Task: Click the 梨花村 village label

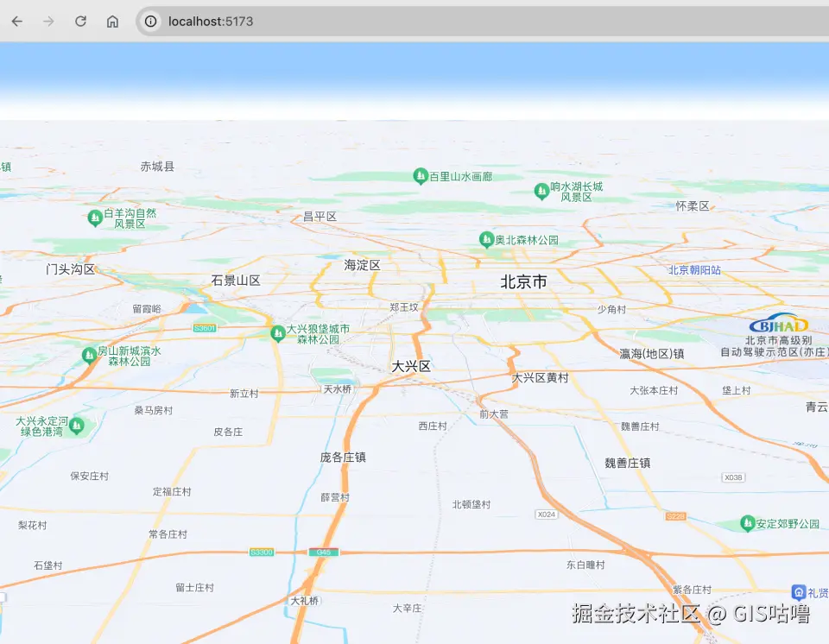Action: click(32, 525)
